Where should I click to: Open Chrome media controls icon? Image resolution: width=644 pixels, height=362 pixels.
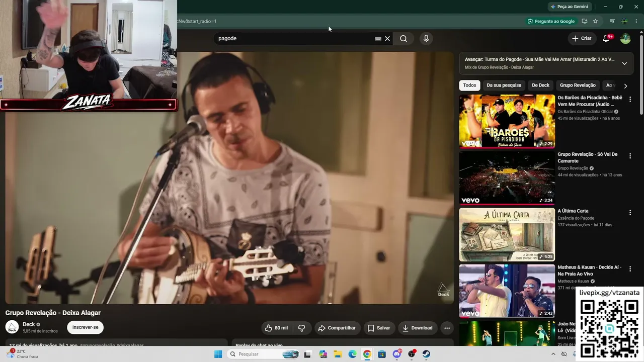(612, 21)
